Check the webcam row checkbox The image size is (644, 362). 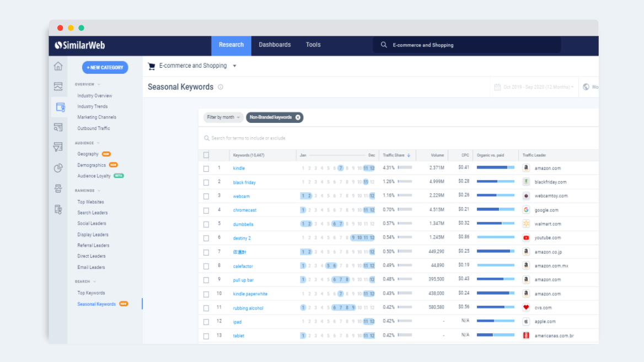[206, 197]
